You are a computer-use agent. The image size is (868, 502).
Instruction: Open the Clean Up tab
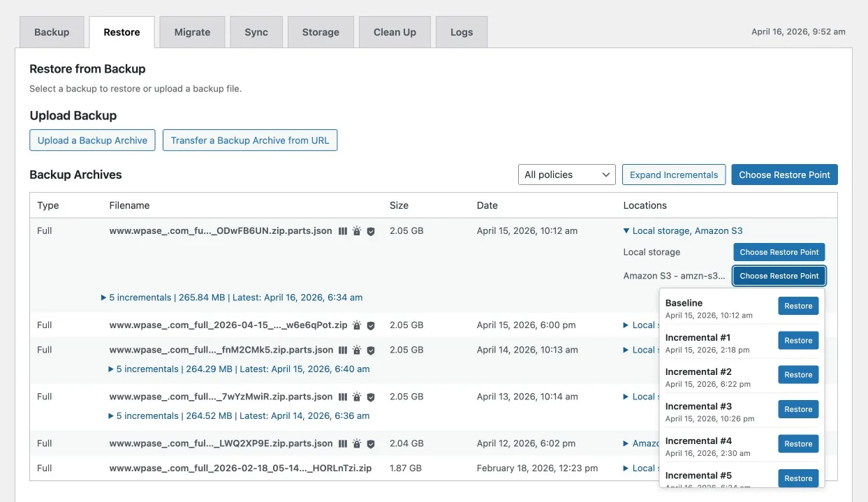(395, 32)
